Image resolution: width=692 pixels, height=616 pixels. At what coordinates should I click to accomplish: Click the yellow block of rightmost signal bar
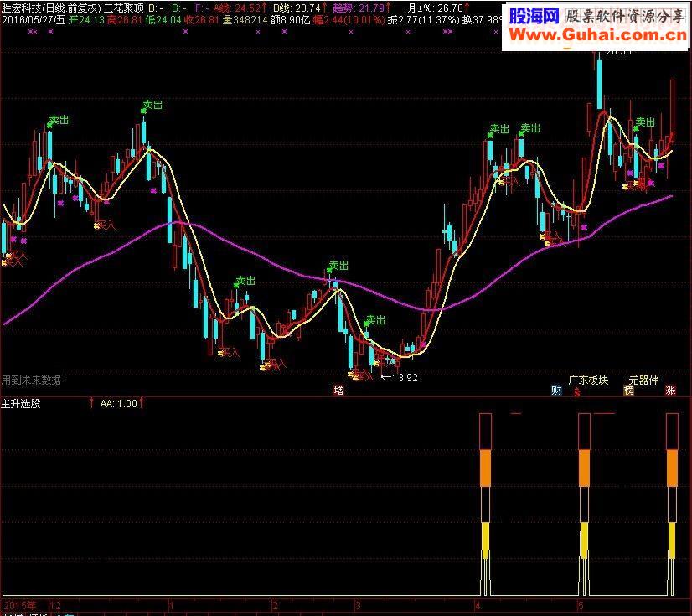pyautogui.click(x=672, y=541)
